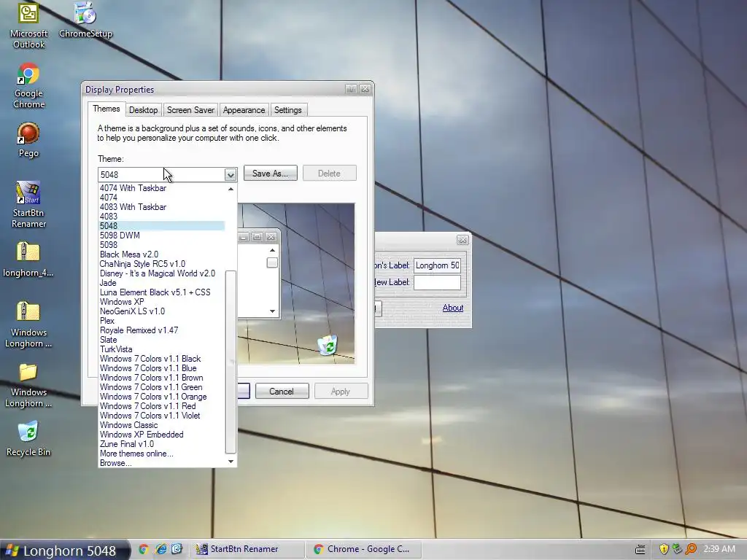Viewport: 747px width, 560px height.
Task: Select the StartBtn Renamer desktop icon
Action: click(28, 205)
